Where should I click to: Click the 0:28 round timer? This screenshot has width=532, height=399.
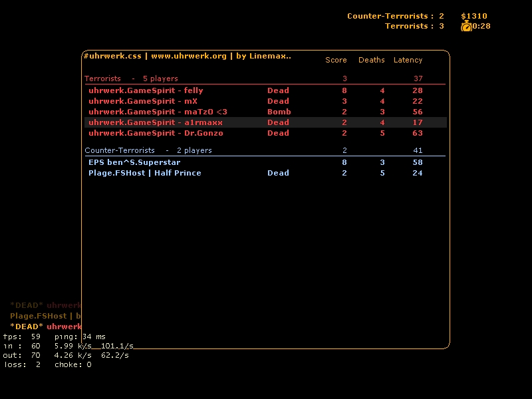(x=481, y=26)
